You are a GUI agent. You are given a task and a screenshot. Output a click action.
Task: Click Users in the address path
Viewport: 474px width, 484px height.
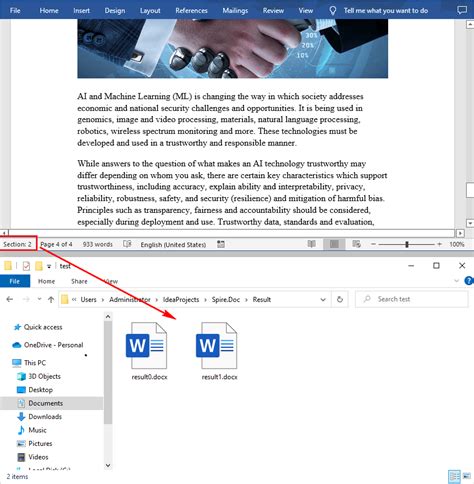point(88,299)
